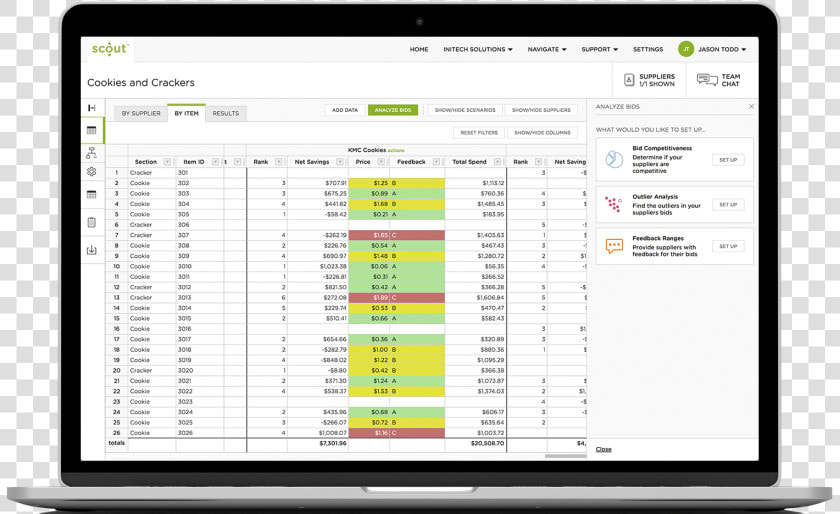The image size is (840, 514).
Task: Set up Outlier Analysis
Action: [x=728, y=205]
